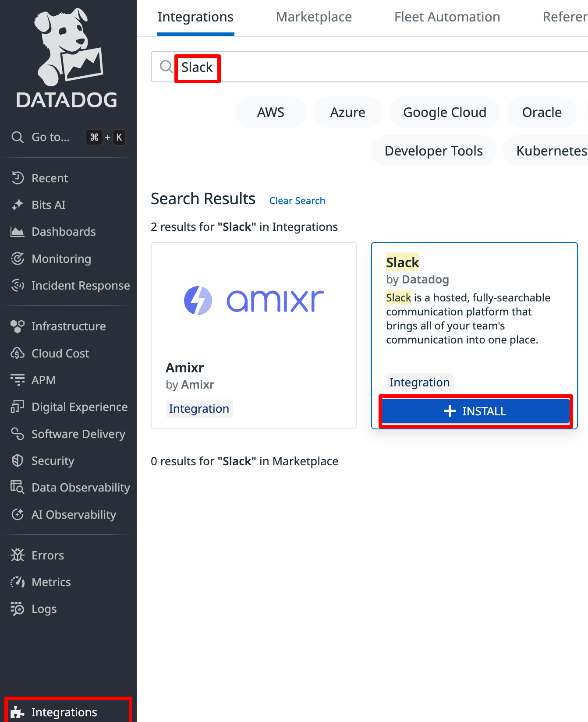
Task: Click the Go to search magnifier icon
Action: tap(18, 137)
